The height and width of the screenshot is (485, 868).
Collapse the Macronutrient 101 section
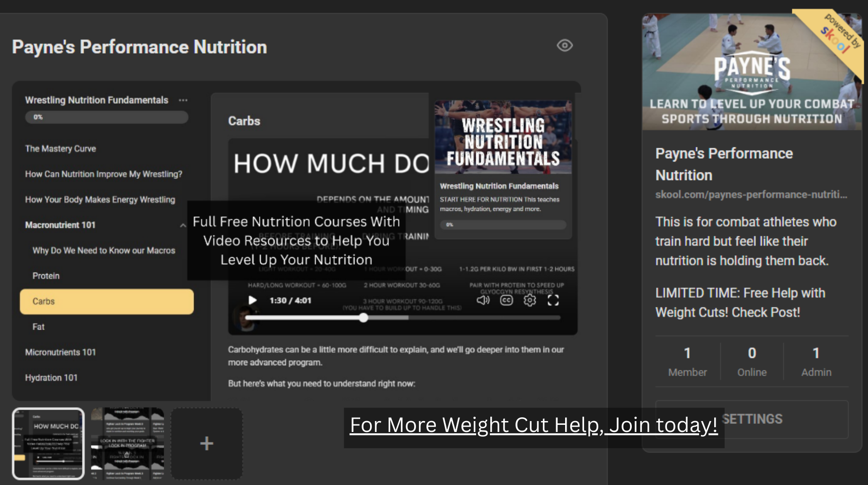click(183, 225)
